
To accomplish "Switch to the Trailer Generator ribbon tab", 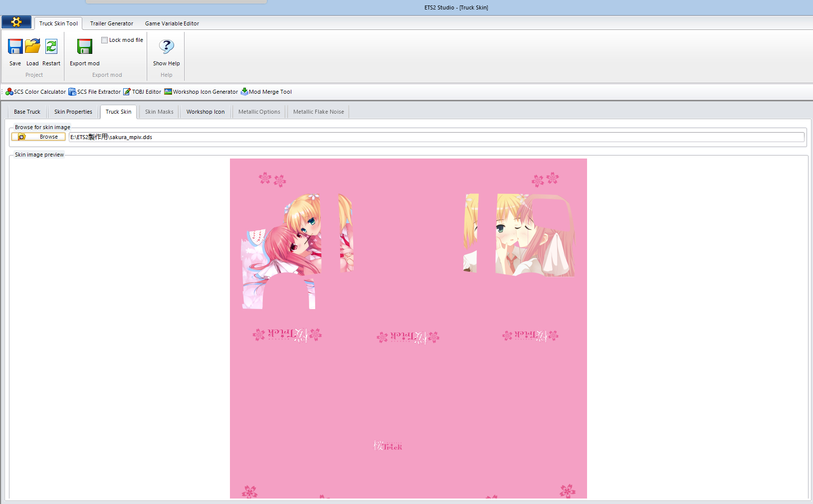I will tap(112, 23).
